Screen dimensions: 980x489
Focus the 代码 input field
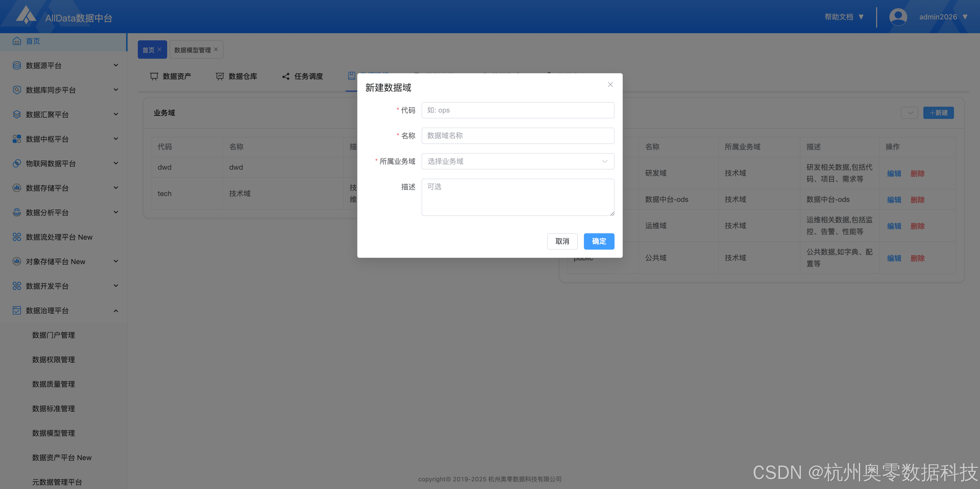[518, 110]
